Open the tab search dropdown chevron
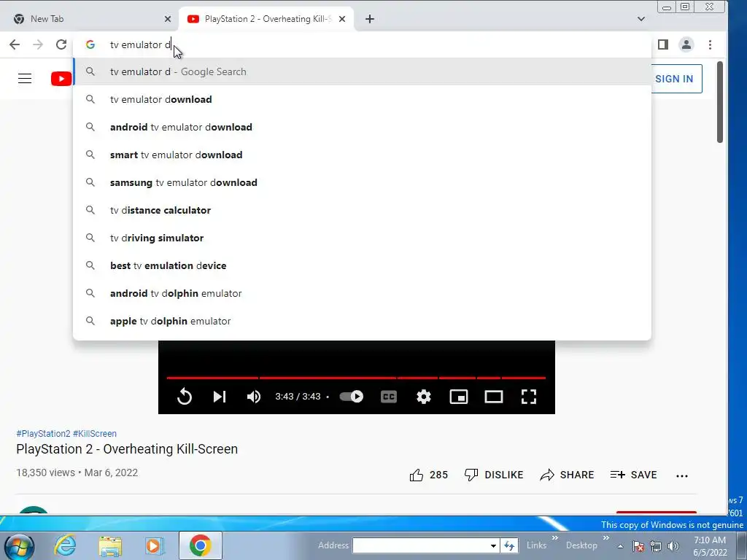The width and height of the screenshot is (747, 560). (641, 19)
